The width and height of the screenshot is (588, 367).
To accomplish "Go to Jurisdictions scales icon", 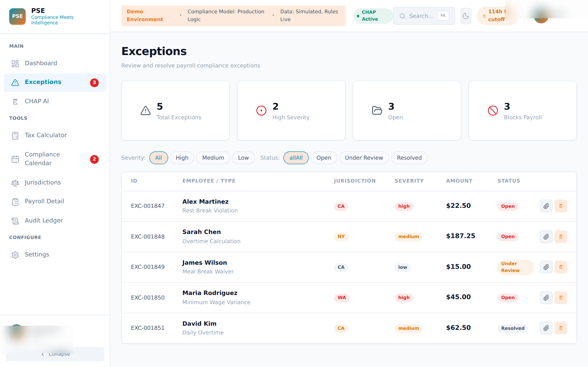I will 15,183.
